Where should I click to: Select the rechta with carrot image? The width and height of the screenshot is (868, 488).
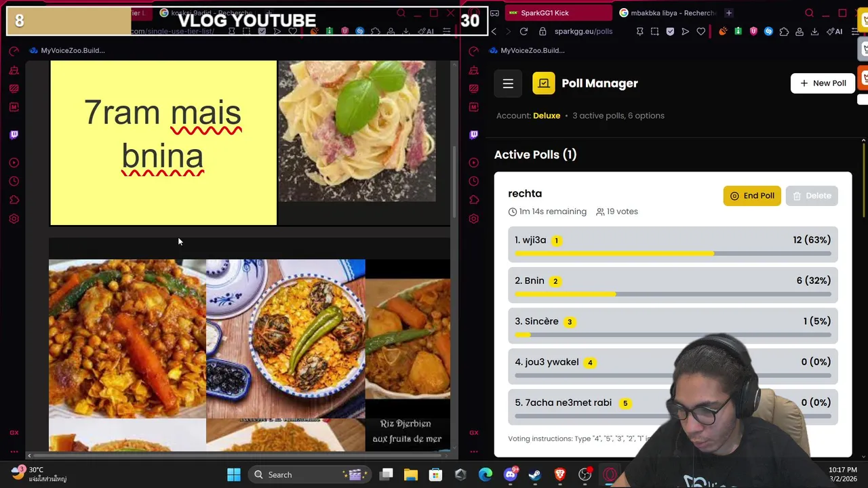pos(127,339)
